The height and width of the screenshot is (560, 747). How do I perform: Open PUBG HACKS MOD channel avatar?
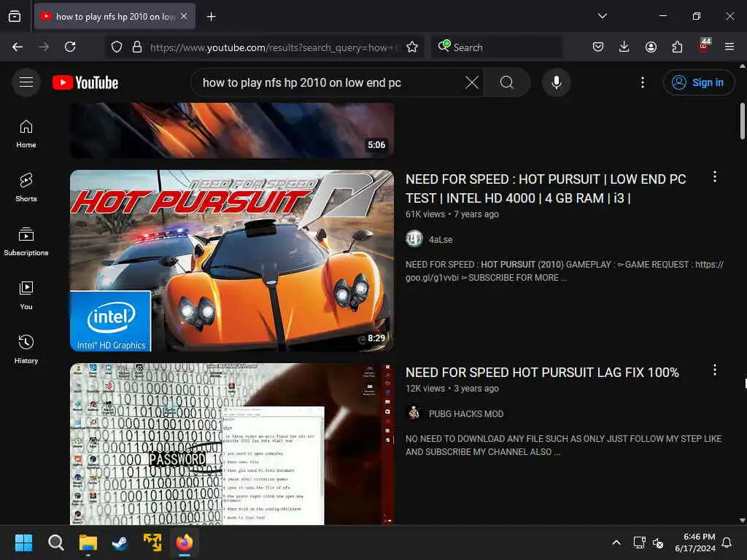(414, 413)
